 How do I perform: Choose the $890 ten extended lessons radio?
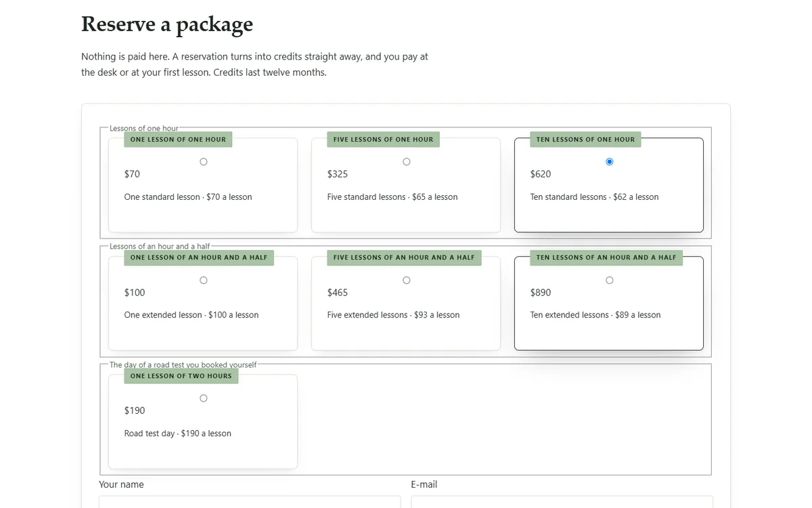click(610, 280)
